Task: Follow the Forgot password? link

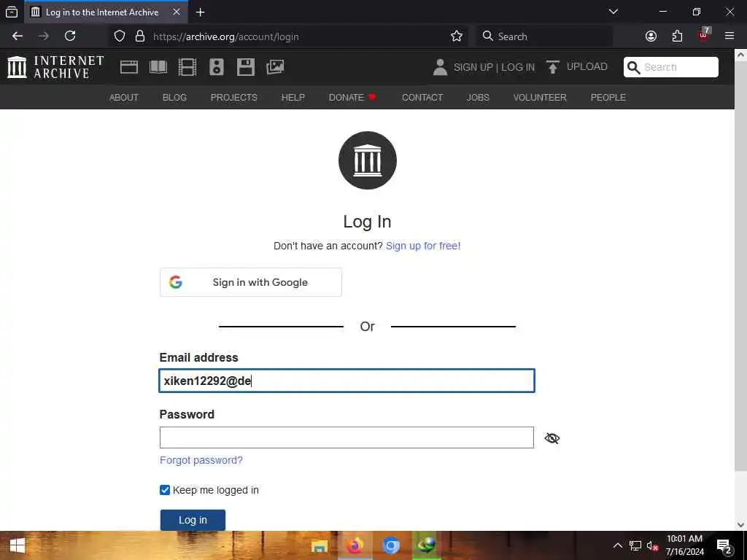Action: pyautogui.click(x=201, y=460)
